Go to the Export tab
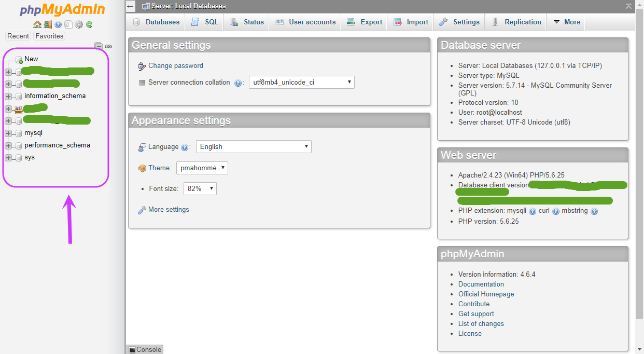This screenshot has height=354, width=644. tap(365, 22)
